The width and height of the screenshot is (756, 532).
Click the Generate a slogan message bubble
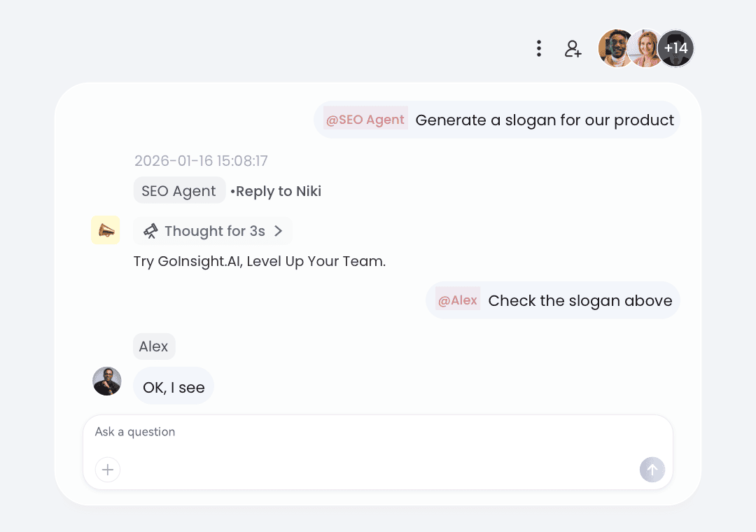pos(544,120)
